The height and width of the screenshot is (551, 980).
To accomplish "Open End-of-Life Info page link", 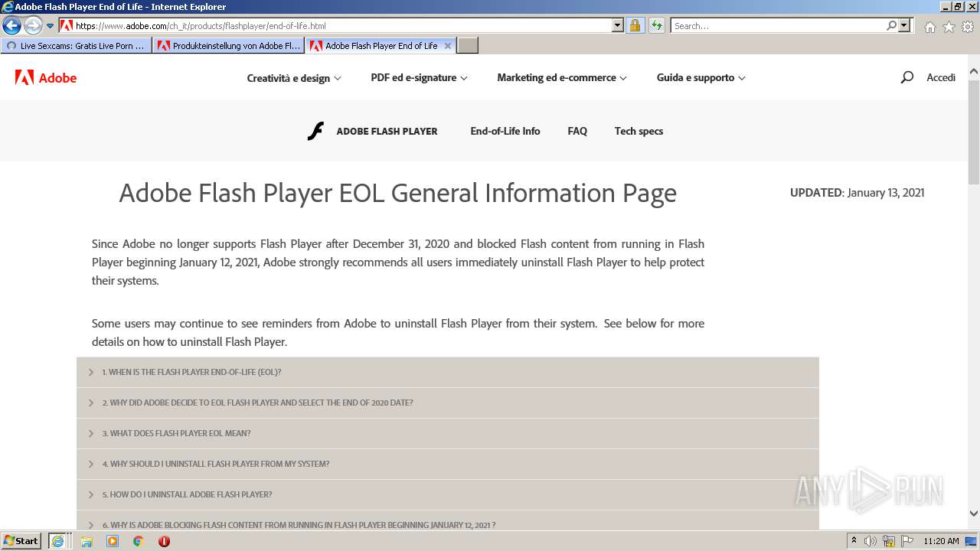I will click(505, 131).
